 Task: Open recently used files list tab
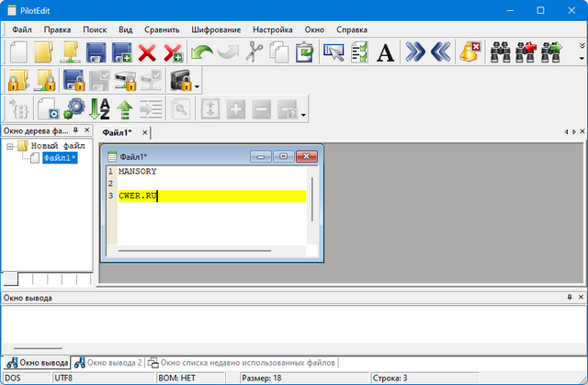pyautogui.click(x=242, y=363)
